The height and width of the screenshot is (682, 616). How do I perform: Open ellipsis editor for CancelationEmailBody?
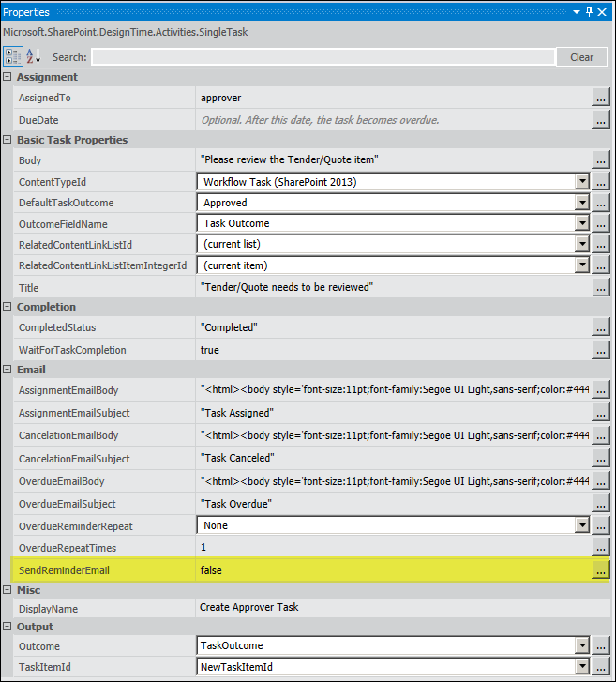pos(601,435)
